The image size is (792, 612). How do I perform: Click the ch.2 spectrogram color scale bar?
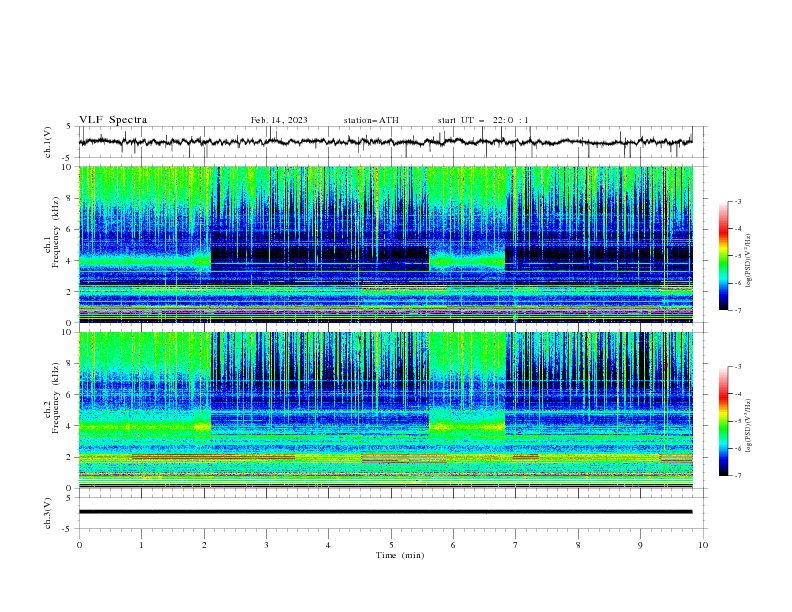coord(723,421)
